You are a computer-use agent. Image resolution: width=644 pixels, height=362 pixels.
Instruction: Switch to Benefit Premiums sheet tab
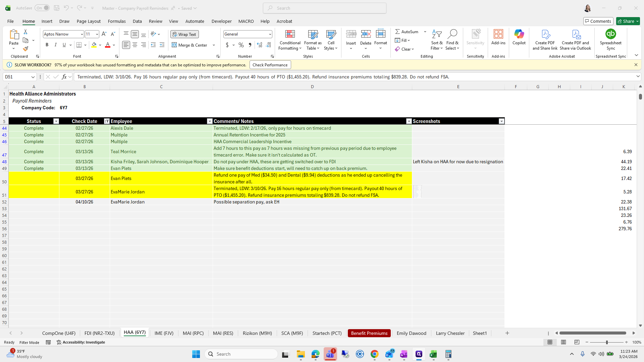click(x=369, y=333)
